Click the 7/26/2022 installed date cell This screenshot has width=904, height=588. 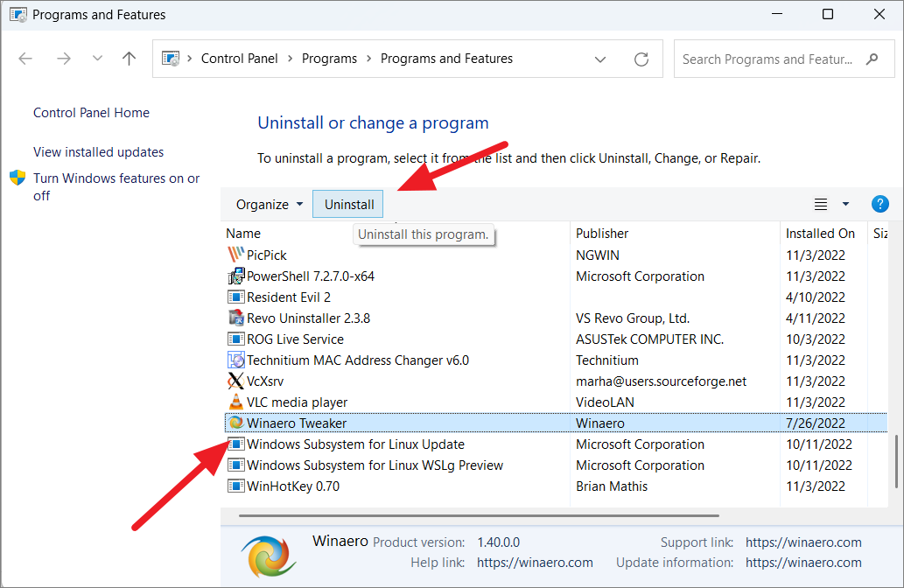816,423
